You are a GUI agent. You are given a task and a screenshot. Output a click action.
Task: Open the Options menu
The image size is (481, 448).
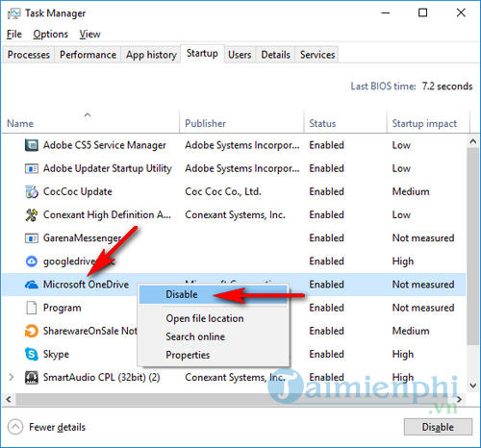51,34
